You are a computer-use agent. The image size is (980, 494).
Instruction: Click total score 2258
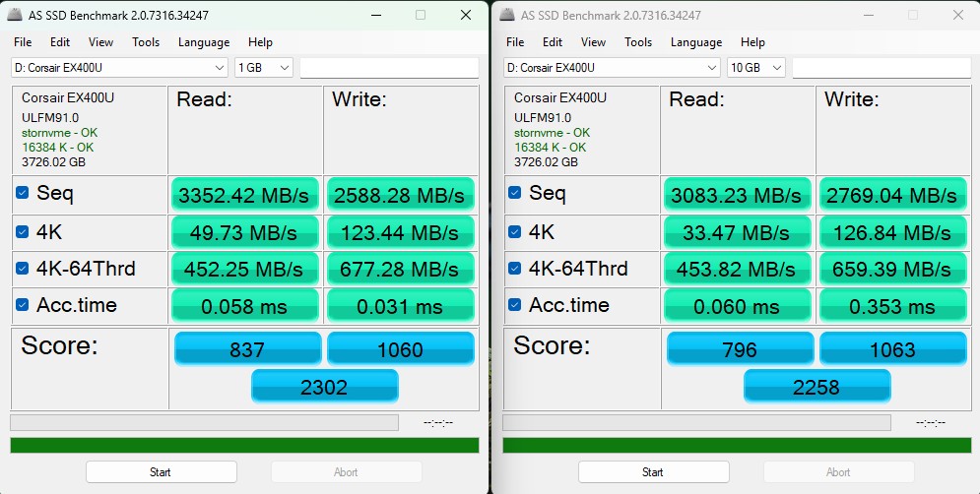817,386
